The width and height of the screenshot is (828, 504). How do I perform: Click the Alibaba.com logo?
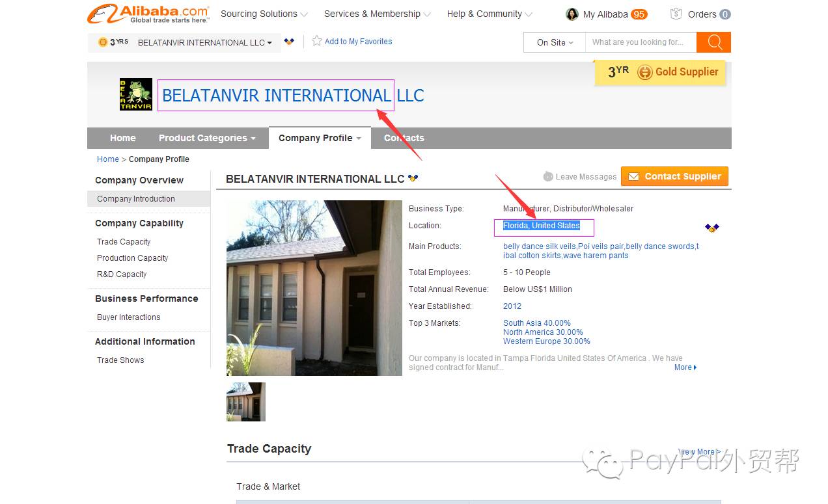click(148, 14)
